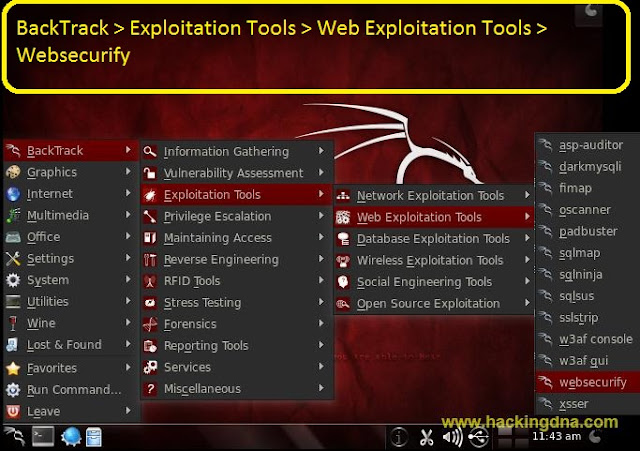
Task: Click the info tray icon
Action: [x=399, y=438]
